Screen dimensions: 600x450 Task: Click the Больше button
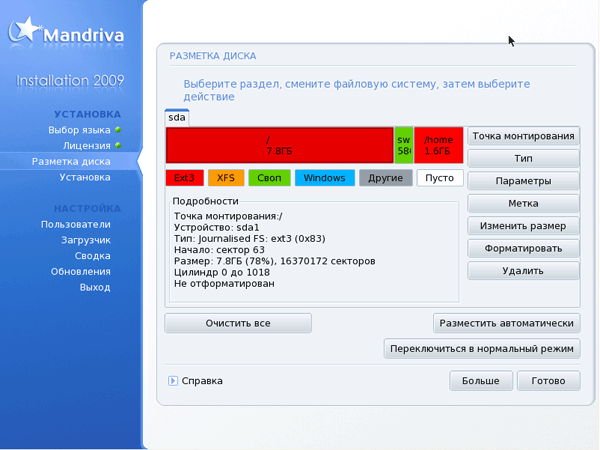481,381
